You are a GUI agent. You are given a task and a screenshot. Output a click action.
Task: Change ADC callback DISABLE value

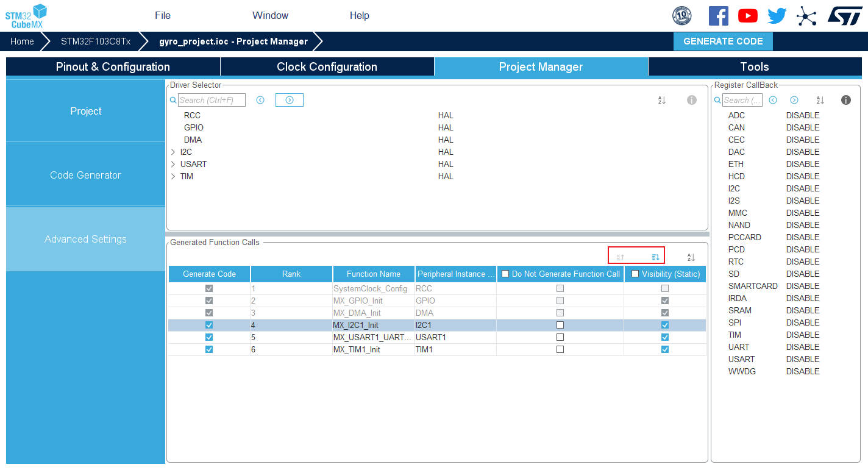click(x=803, y=115)
